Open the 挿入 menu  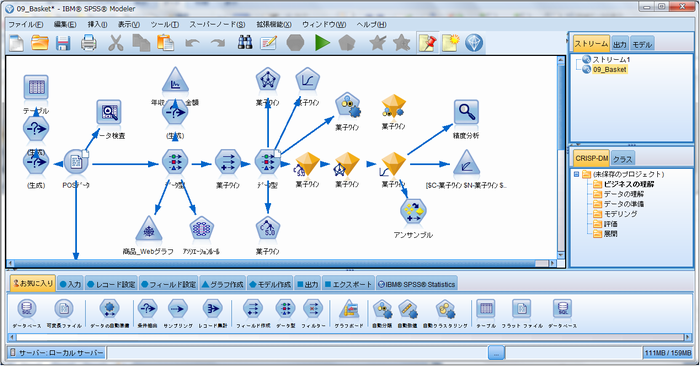point(97,25)
